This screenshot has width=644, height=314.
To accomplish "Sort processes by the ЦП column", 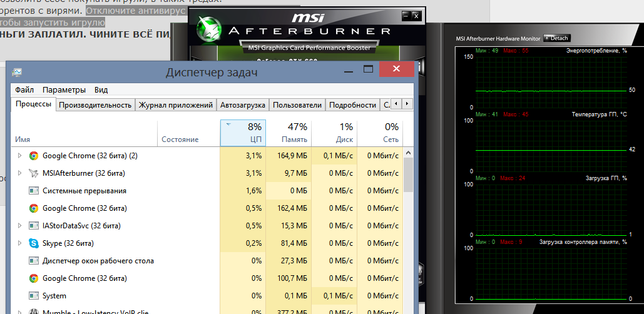I will tap(243, 133).
